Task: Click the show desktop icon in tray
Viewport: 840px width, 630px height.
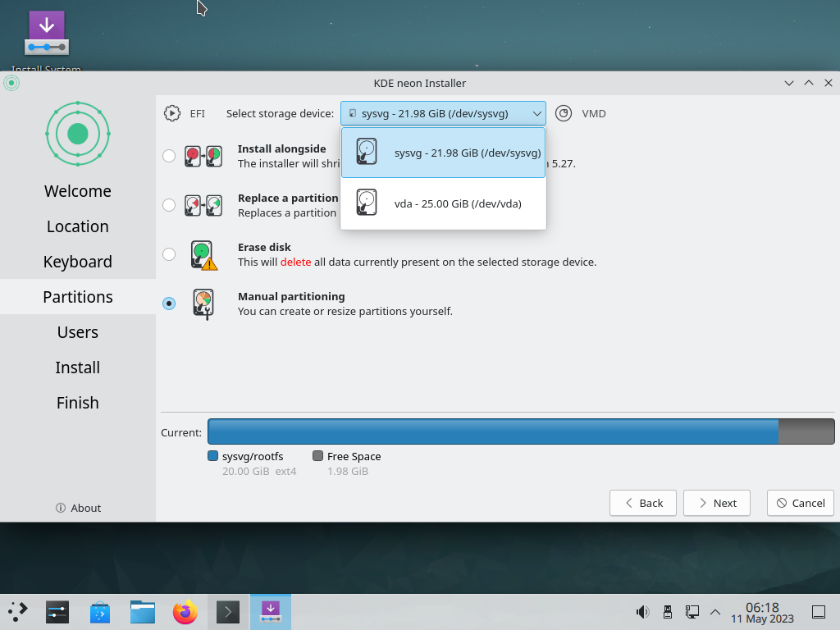Action: pos(819,612)
